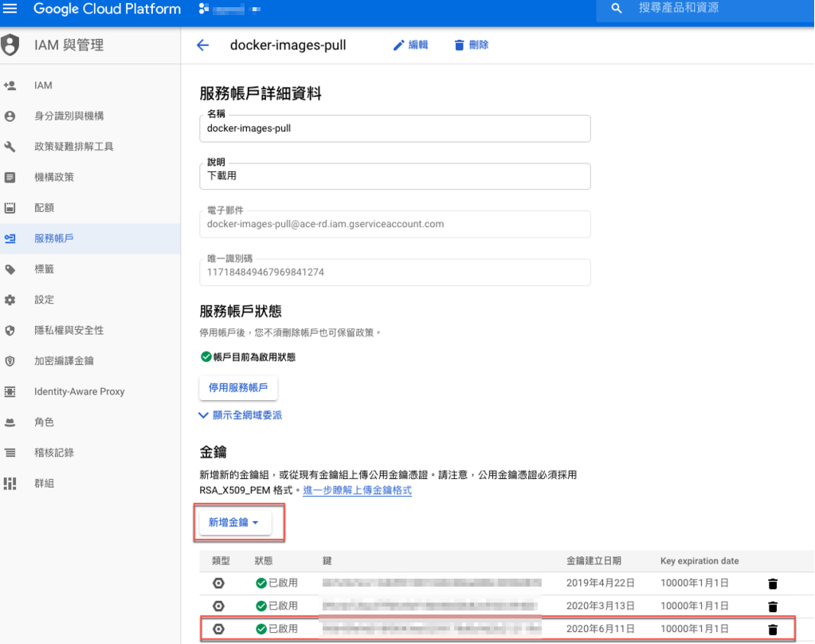
Task: Click 停用服務帳戶 button
Action: pos(238,387)
